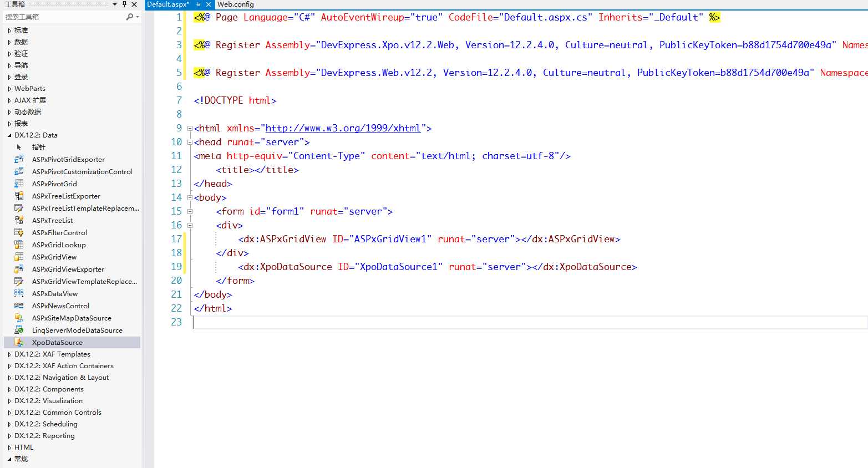This screenshot has height=468, width=868.
Task: Expand the 标准 toolbox group
Action: pyautogui.click(x=9, y=30)
